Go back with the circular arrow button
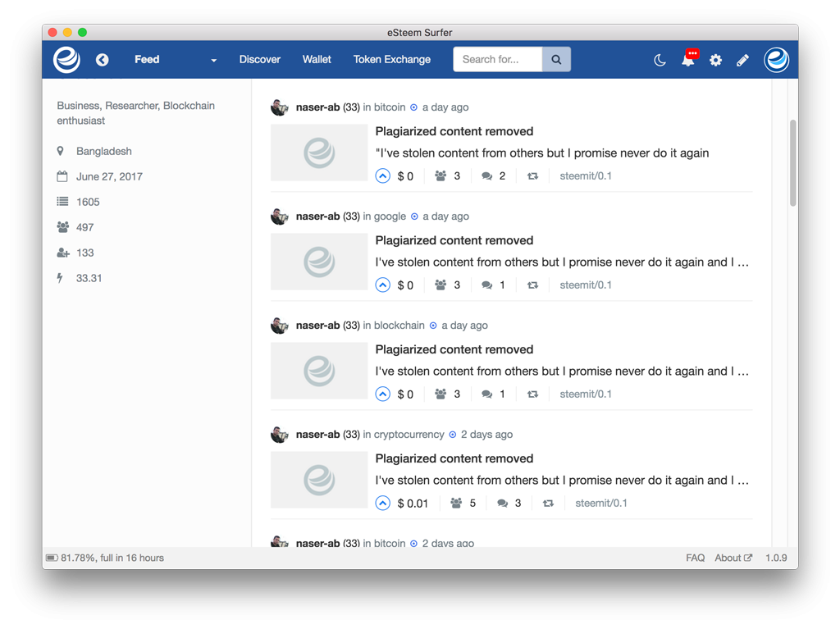The height and width of the screenshot is (629, 840). point(103,60)
